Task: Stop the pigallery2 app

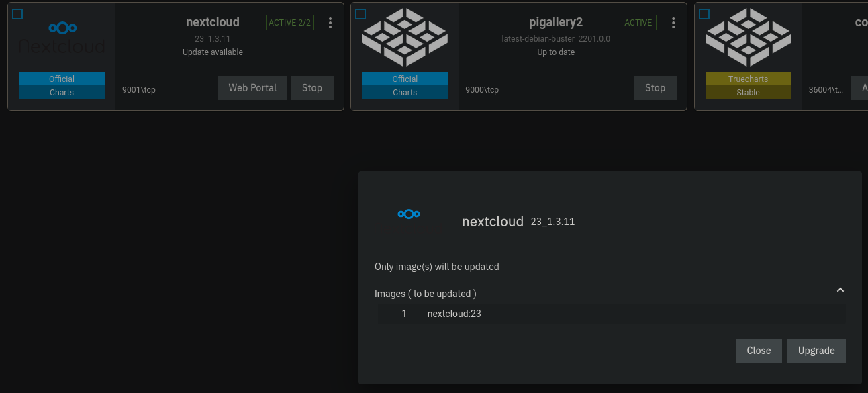Action: point(655,88)
